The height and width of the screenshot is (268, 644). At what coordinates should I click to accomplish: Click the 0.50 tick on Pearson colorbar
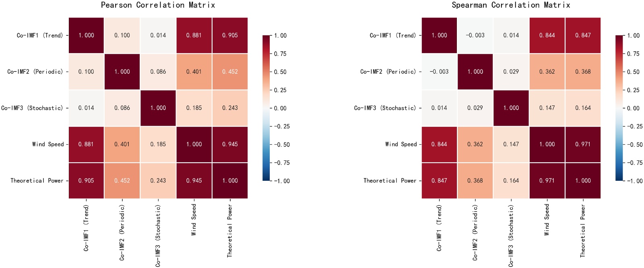(280, 72)
